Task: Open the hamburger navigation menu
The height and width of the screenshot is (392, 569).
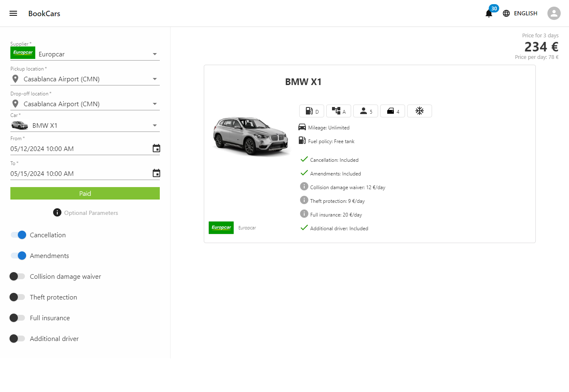Action: pyautogui.click(x=13, y=13)
